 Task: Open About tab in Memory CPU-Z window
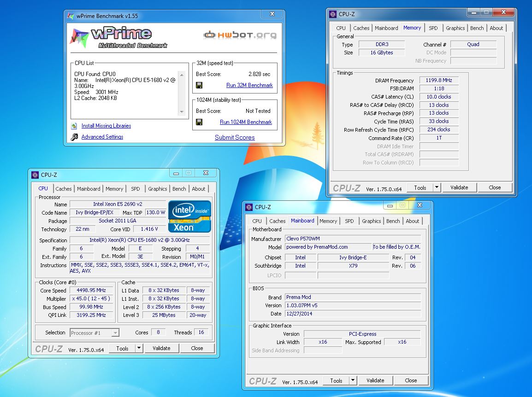[496, 28]
